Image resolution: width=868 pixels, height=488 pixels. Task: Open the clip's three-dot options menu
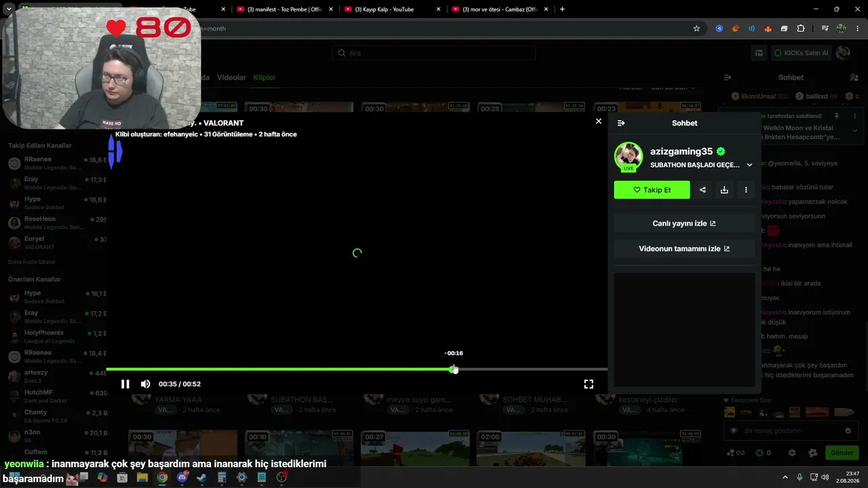click(746, 190)
